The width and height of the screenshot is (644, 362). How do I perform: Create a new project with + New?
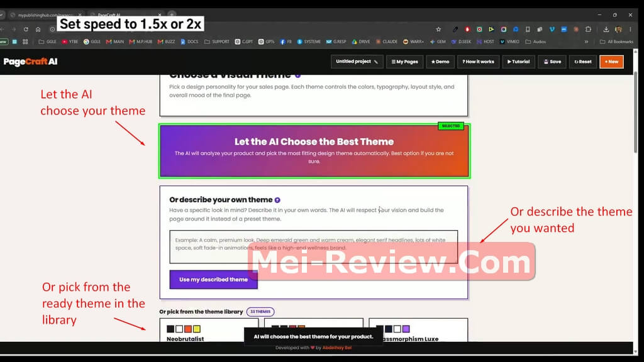pos(611,62)
